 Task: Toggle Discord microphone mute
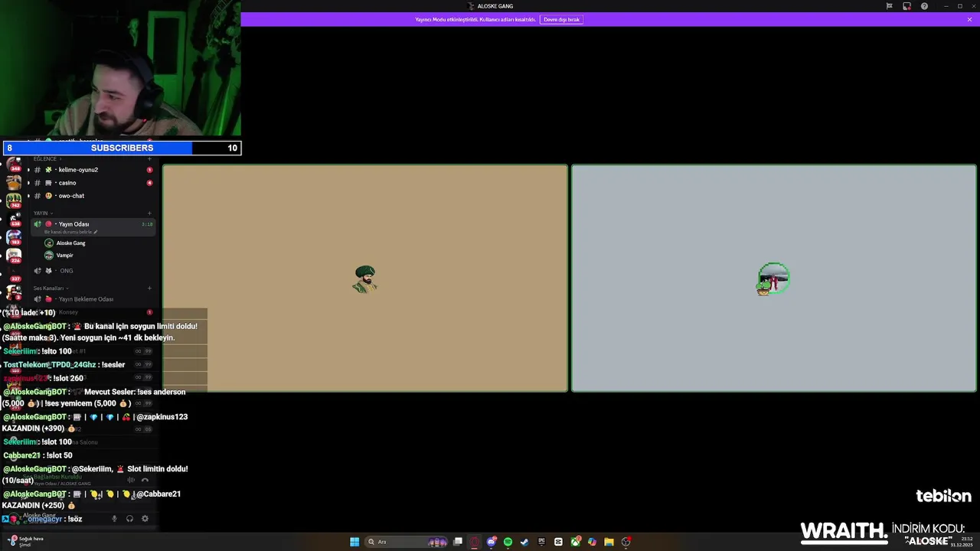[x=114, y=519]
